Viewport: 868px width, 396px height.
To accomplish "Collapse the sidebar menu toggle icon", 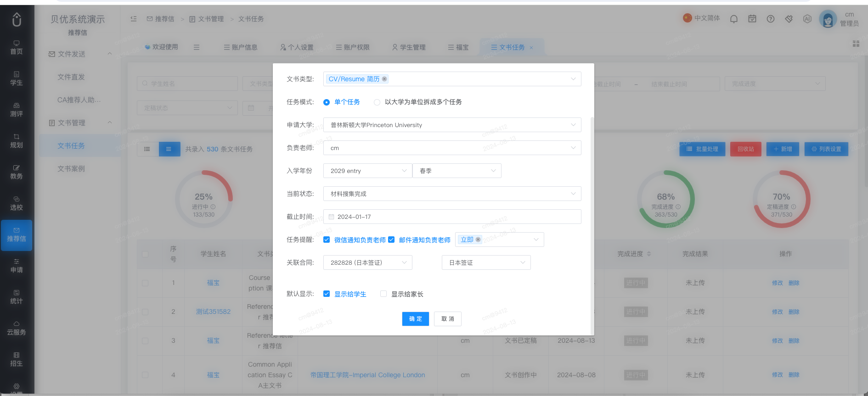I will tap(134, 19).
